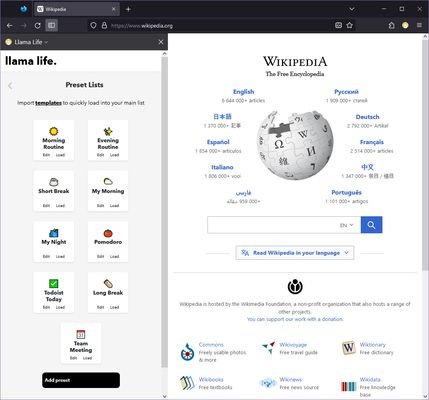
Task: Click the templates link in the sidebar
Action: [48, 103]
